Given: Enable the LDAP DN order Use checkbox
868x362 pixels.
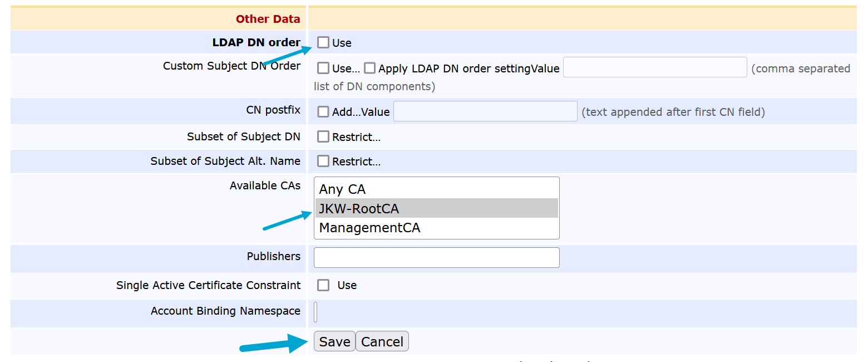Looking at the screenshot, I should coord(323,42).
